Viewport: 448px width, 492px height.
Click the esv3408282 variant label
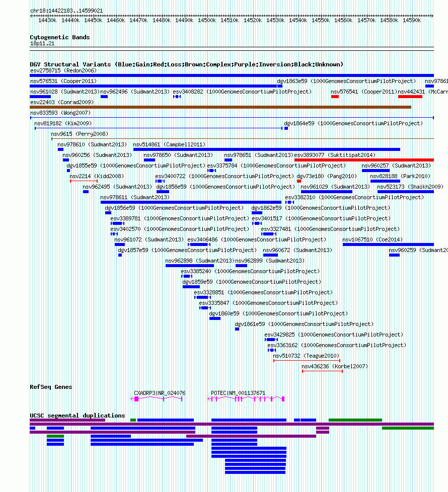click(x=242, y=92)
